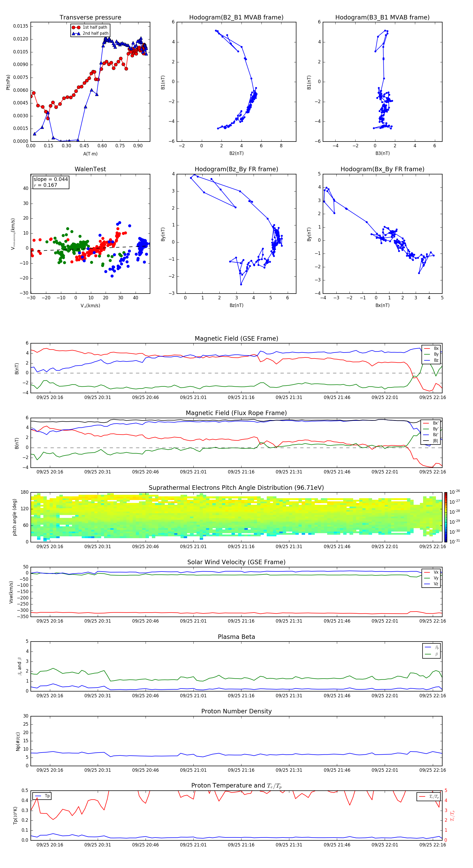
Task: Select the "1st half path" legend entry
Action: 90,27
